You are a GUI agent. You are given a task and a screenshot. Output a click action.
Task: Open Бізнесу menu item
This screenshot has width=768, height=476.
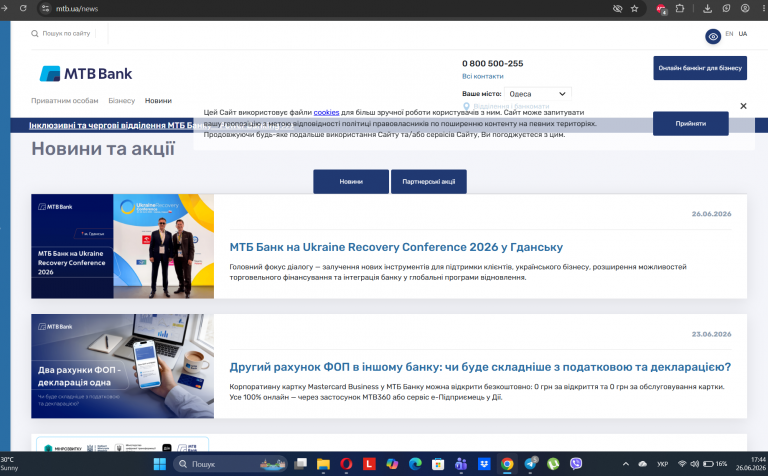(121, 100)
